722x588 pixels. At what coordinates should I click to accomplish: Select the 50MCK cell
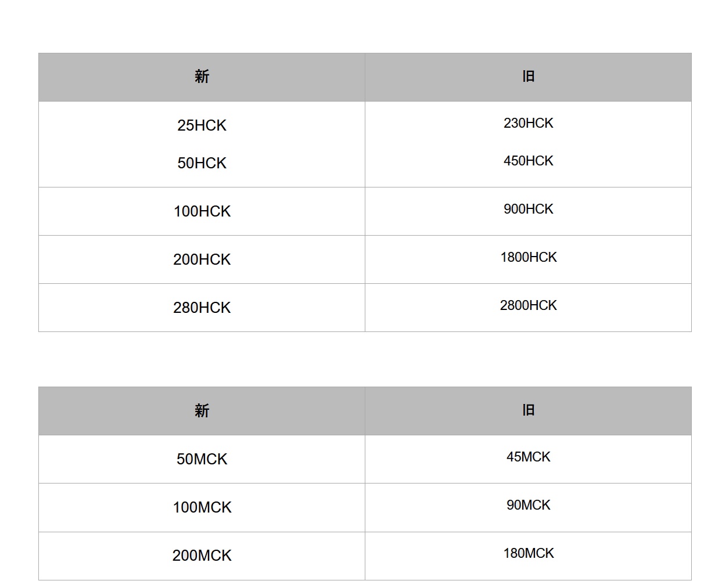(x=202, y=459)
